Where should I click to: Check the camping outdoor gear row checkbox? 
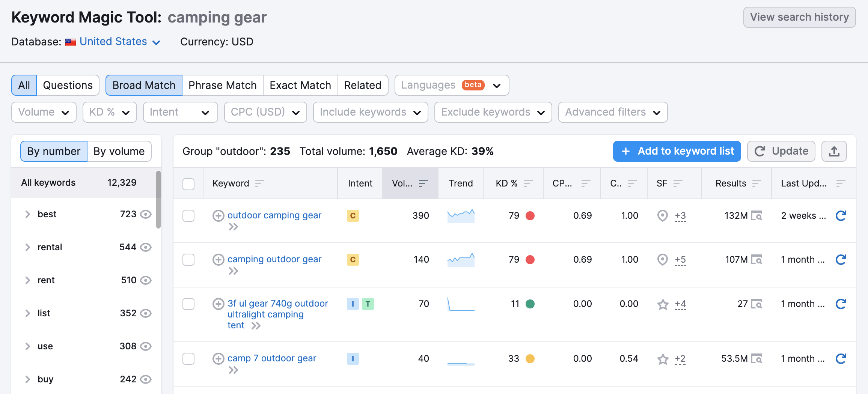[x=188, y=260]
